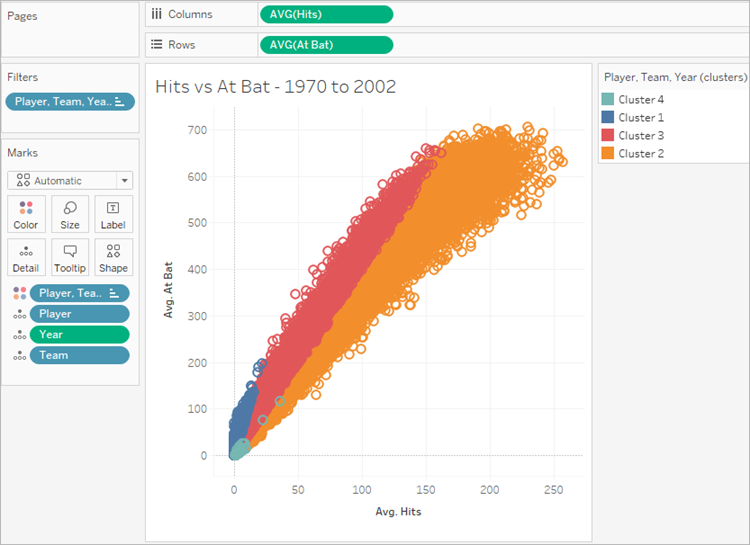Open the Label marks card
This screenshot has width=750, height=545.
point(113,214)
